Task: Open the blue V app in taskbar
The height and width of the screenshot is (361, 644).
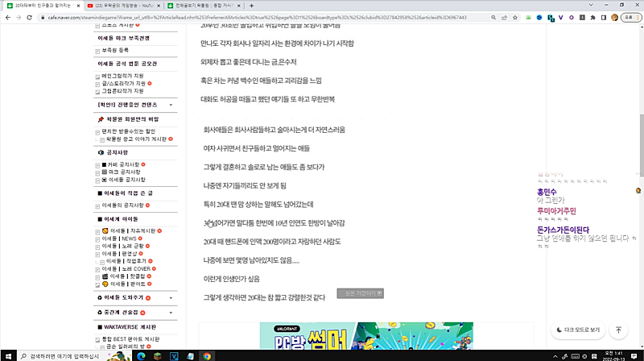Action: pos(174,356)
